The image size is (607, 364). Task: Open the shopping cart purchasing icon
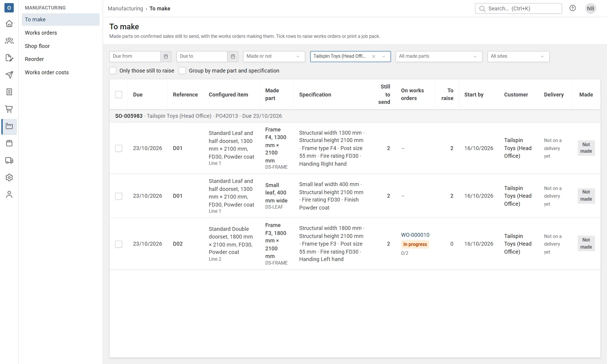pyautogui.click(x=9, y=109)
